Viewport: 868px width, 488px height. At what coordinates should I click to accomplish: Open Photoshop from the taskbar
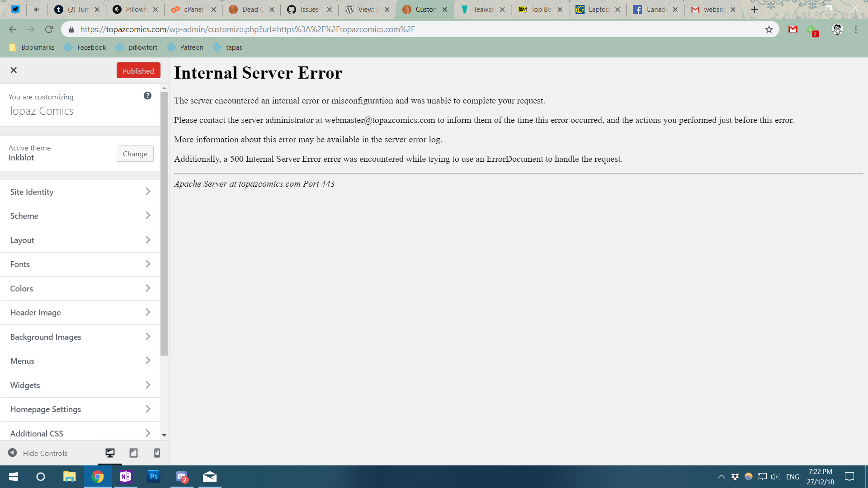[154, 477]
